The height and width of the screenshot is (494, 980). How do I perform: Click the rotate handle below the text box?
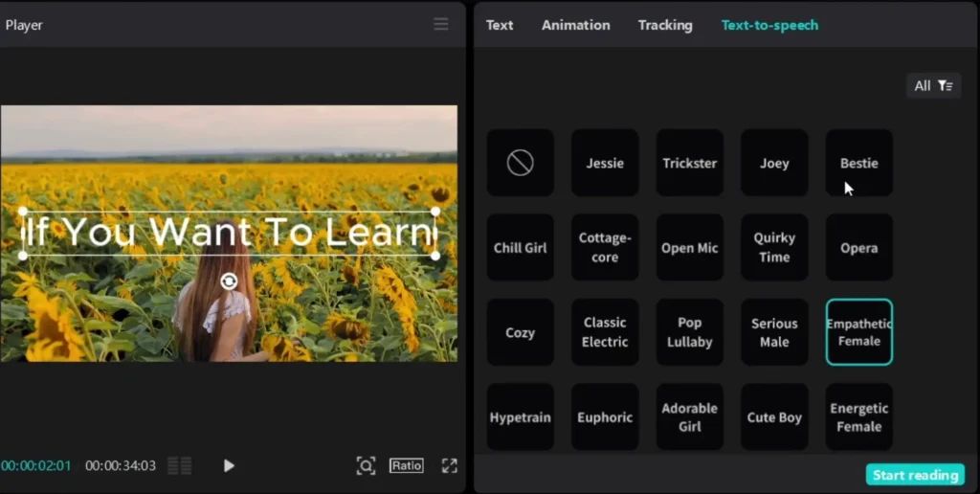tap(229, 281)
